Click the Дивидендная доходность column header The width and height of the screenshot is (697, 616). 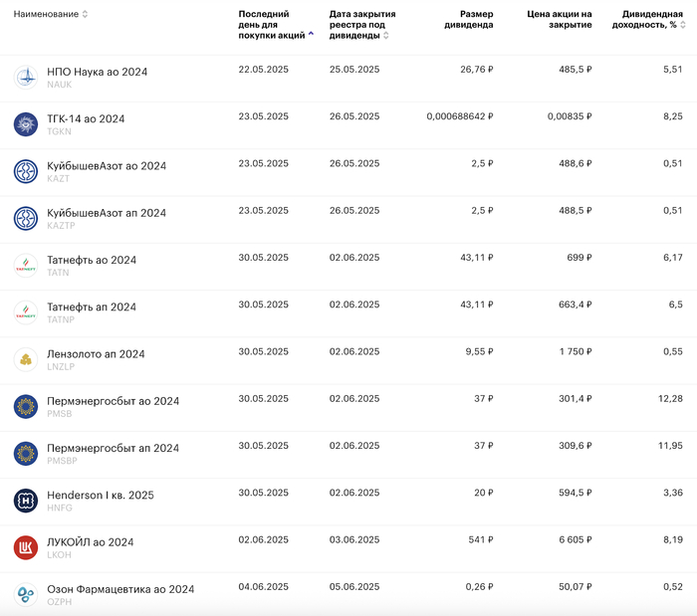coord(651,20)
